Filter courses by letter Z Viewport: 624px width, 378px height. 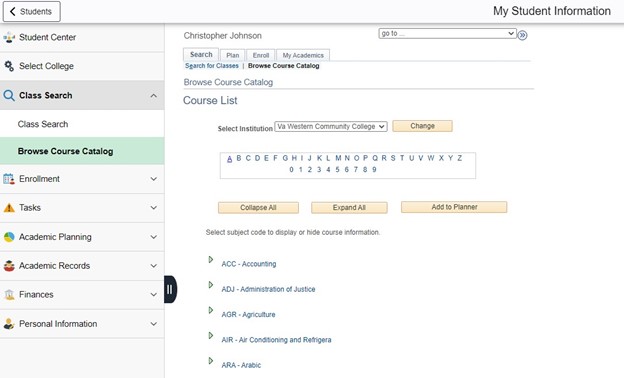pyautogui.click(x=459, y=158)
